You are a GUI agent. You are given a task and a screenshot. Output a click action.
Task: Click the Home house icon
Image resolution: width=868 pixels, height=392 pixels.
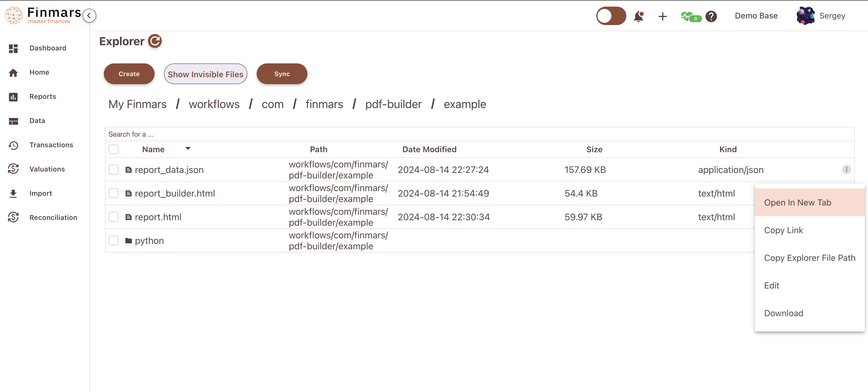tap(13, 73)
